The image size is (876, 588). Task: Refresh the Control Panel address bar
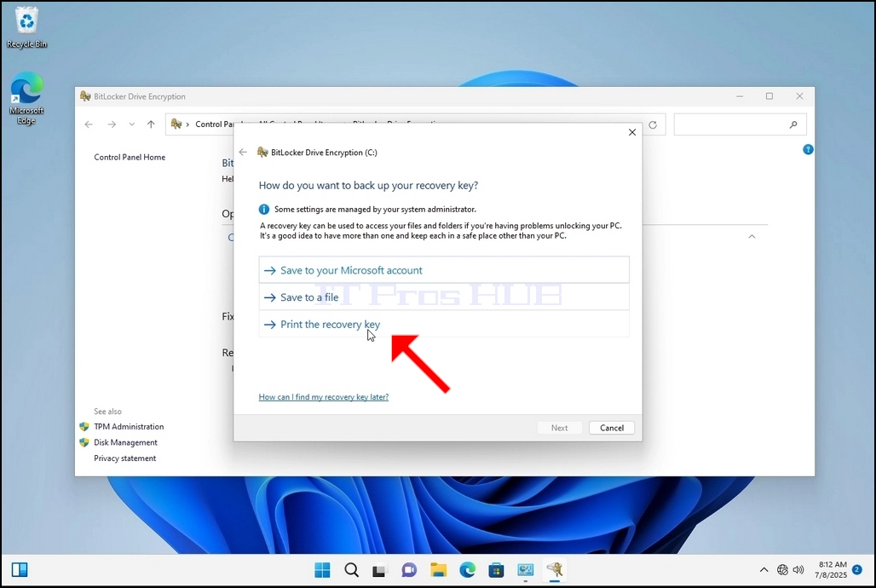pos(653,124)
